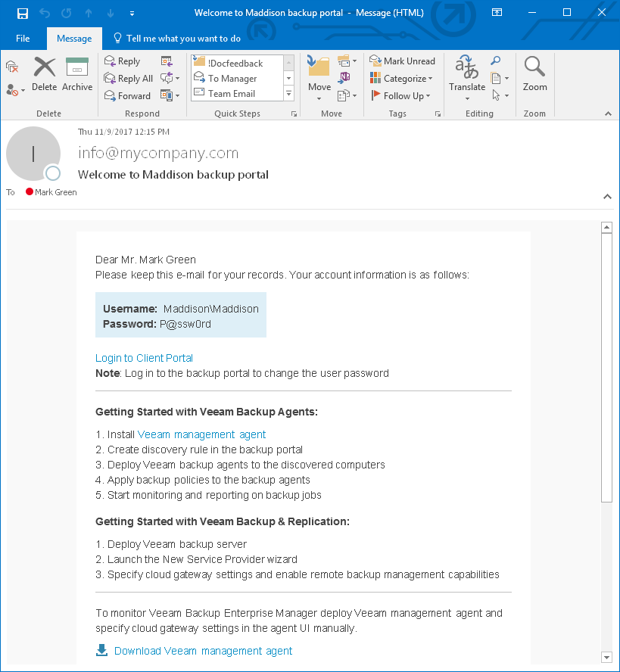The width and height of the screenshot is (620, 672).
Task: Click the download arrow icon beside the agent link
Action: (x=101, y=650)
